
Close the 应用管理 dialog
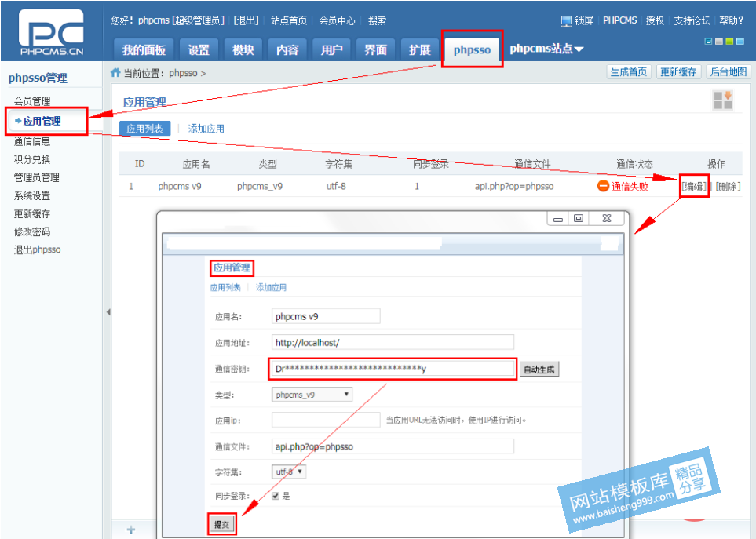pyautogui.click(x=607, y=218)
